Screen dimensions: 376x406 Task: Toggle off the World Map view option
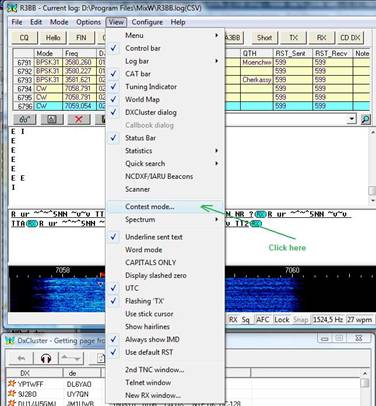142,99
